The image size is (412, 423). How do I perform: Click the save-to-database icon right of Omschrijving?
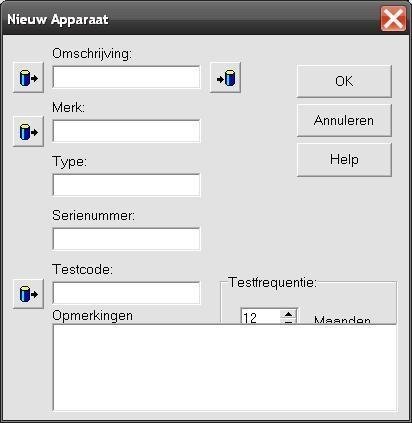tap(225, 78)
